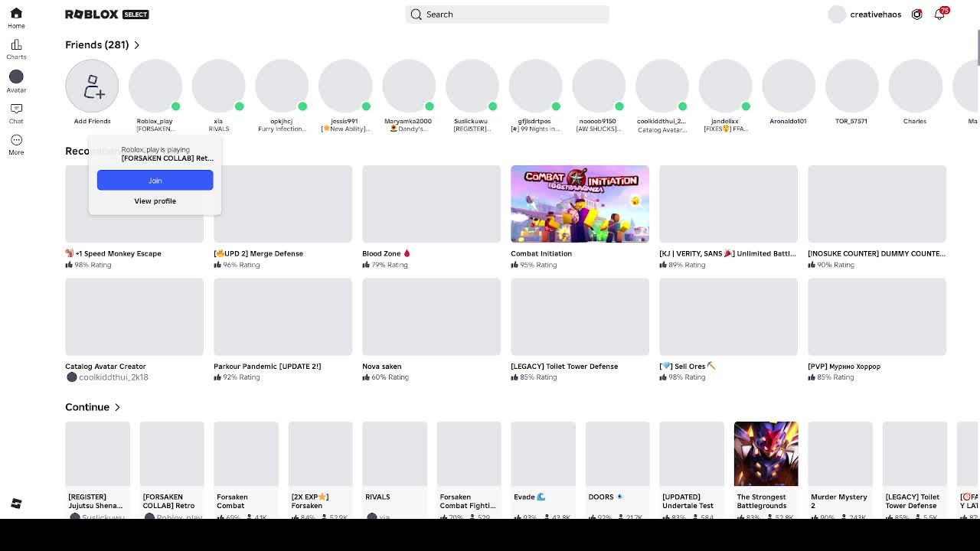Screen dimensions: 980x551
Task: Expand the Continue section chevron
Action: [117, 407]
